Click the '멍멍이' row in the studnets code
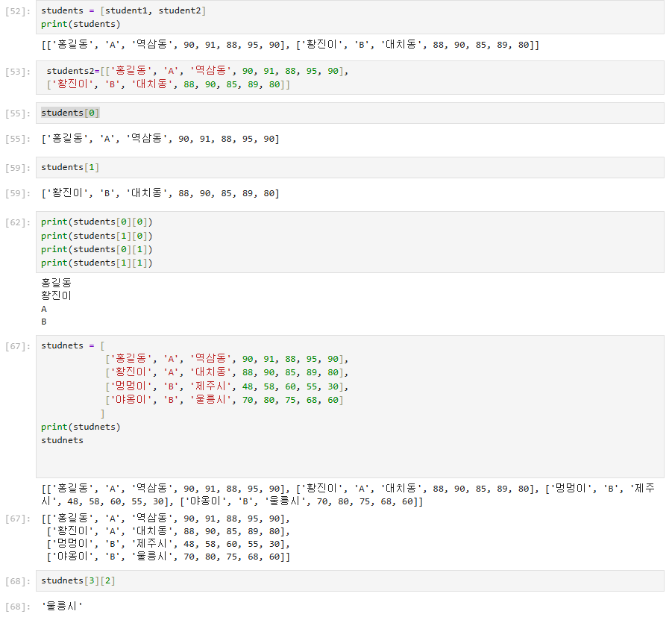672x617 pixels. click(227, 386)
